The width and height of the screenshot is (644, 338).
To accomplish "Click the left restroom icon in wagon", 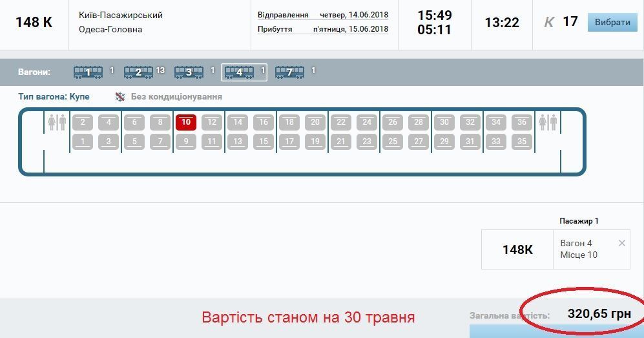I will [x=57, y=123].
